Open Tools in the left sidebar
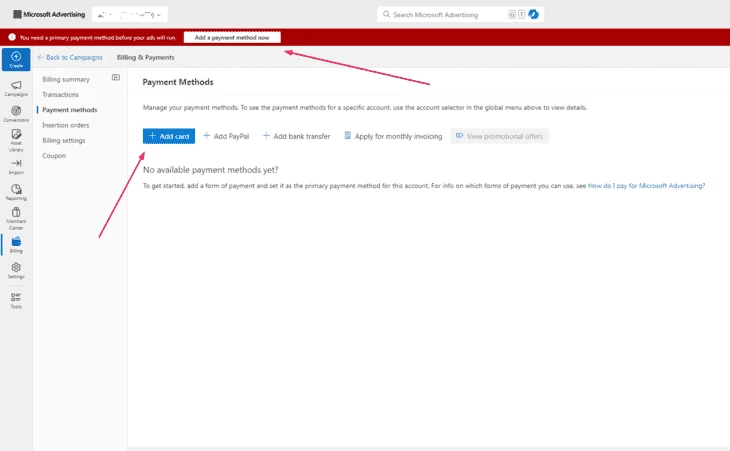The height and width of the screenshot is (451, 730). (16, 301)
